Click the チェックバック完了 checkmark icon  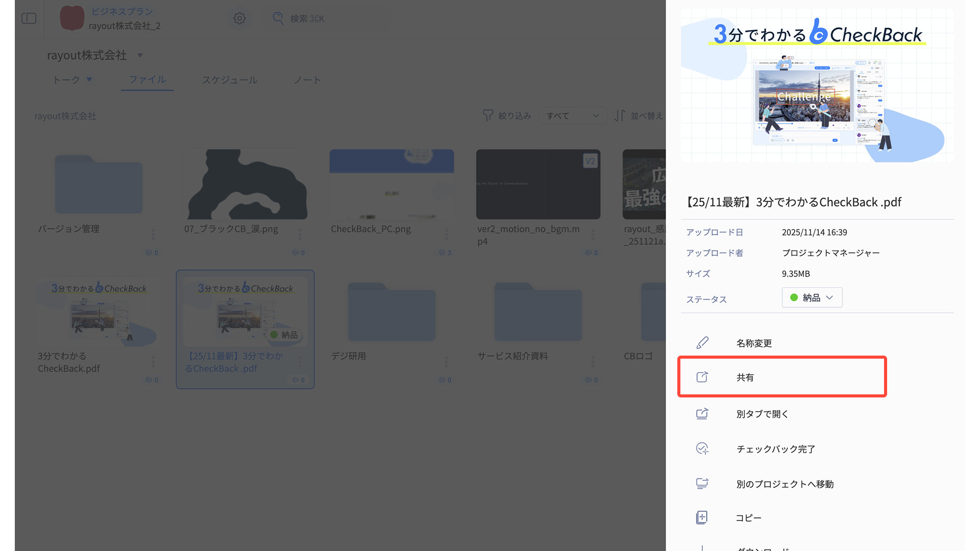702,448
